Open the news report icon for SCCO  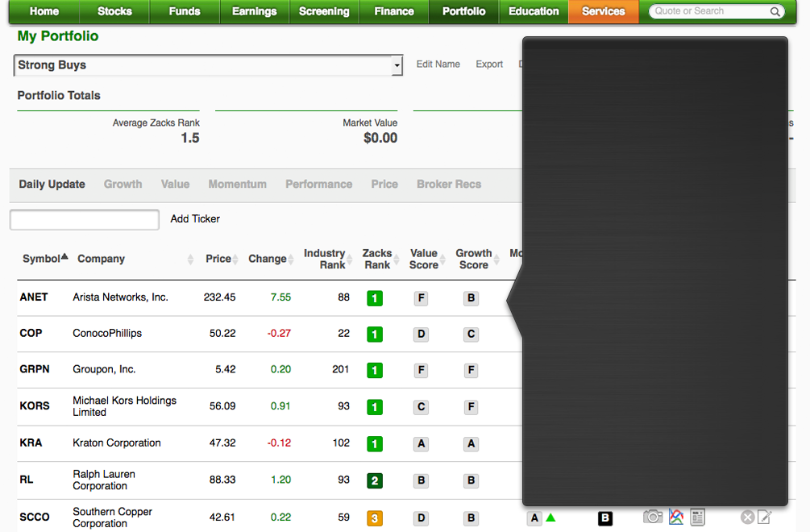pos(698,517)
